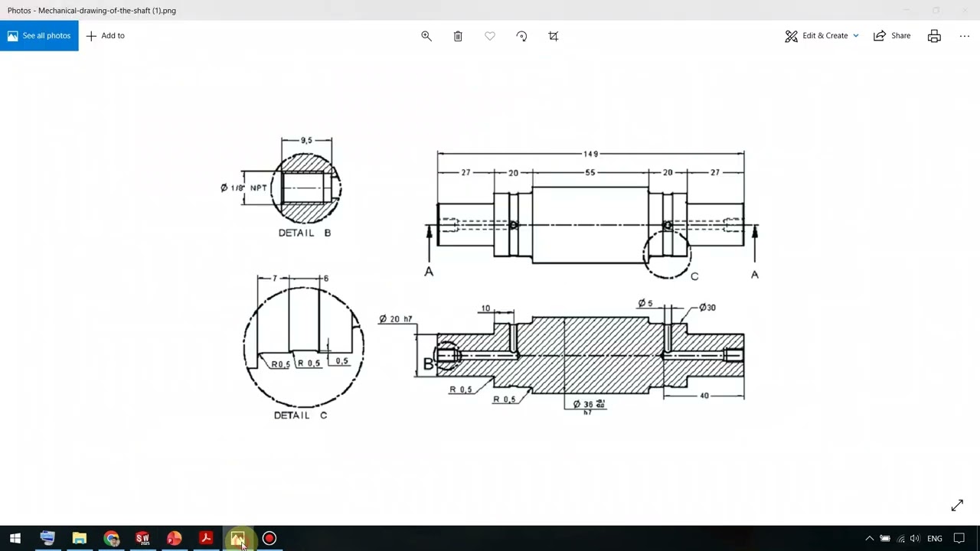
Task: Click the red record taskbar icon
Action: pyautogui.click(x=269, y=539)
